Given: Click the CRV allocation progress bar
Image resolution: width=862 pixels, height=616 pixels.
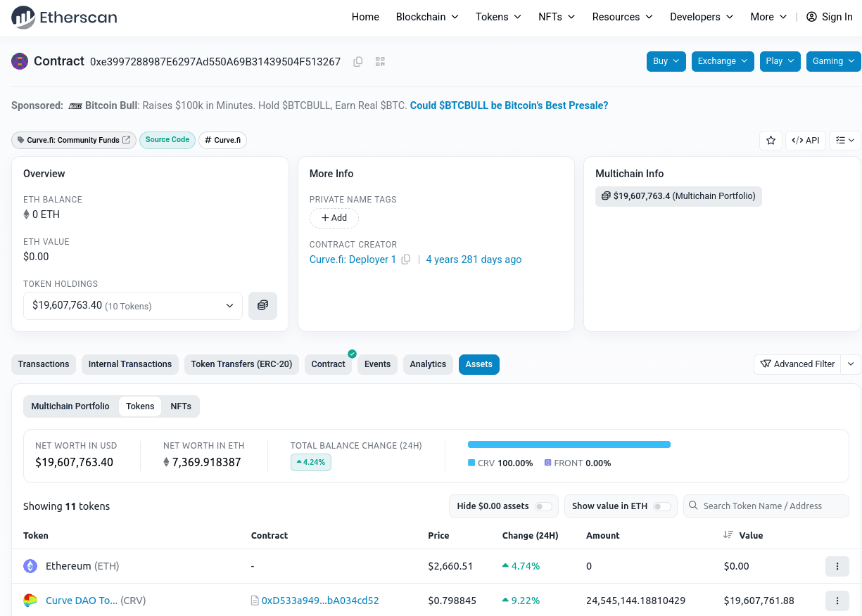Looking at the screenshot, I should coord(569,444).
